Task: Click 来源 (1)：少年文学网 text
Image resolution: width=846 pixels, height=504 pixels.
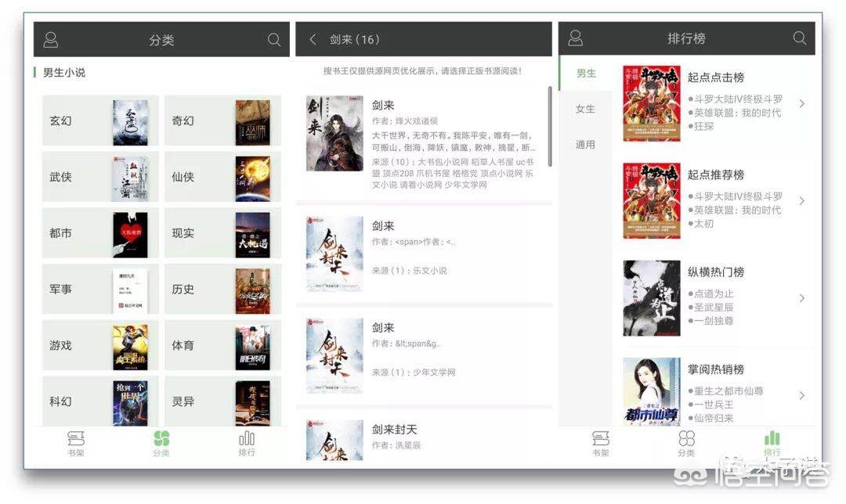Action: click(x=414, y=372)
